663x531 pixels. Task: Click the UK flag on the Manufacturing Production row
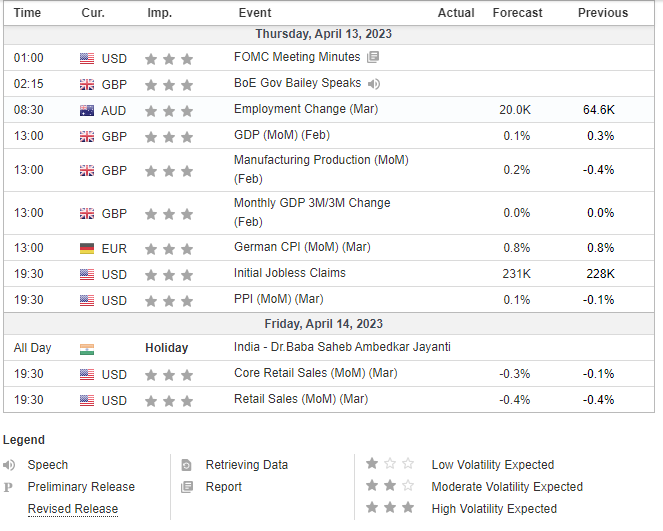click(x=87, y=171)
